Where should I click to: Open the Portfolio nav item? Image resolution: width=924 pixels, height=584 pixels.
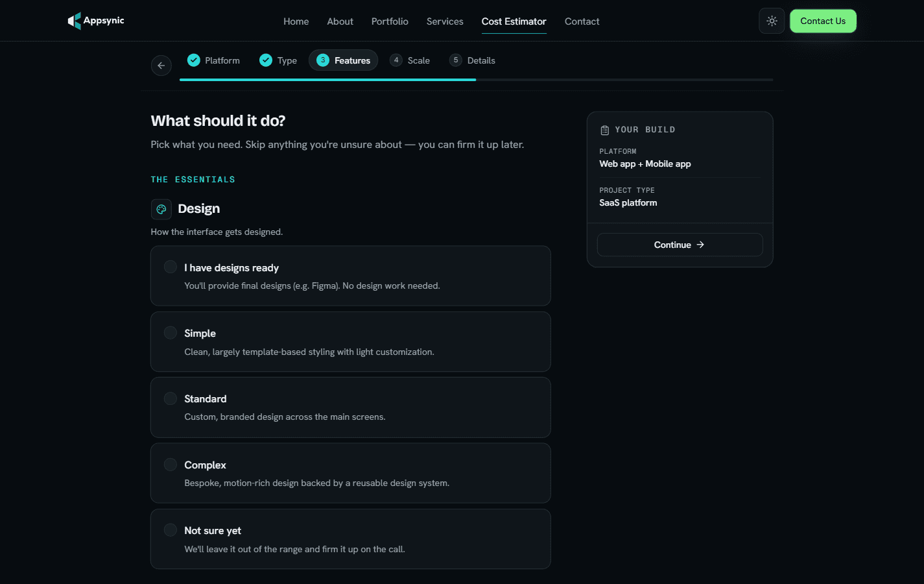tap(390, 21)
